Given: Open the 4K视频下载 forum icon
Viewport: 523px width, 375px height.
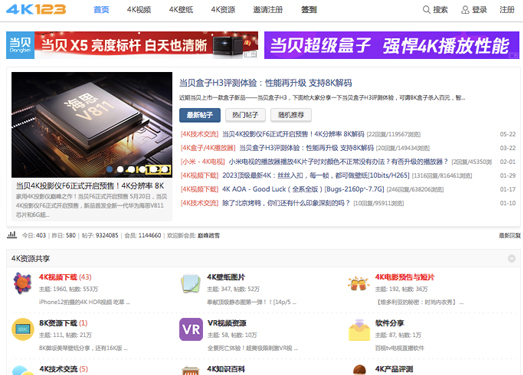Looking at the screenshot, I should click(22, 283).
